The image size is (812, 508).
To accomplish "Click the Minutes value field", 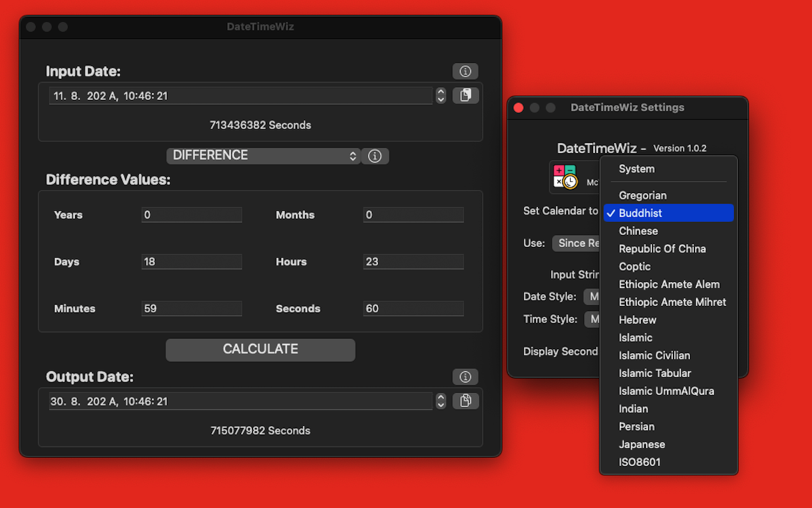I will pos(191,308).
